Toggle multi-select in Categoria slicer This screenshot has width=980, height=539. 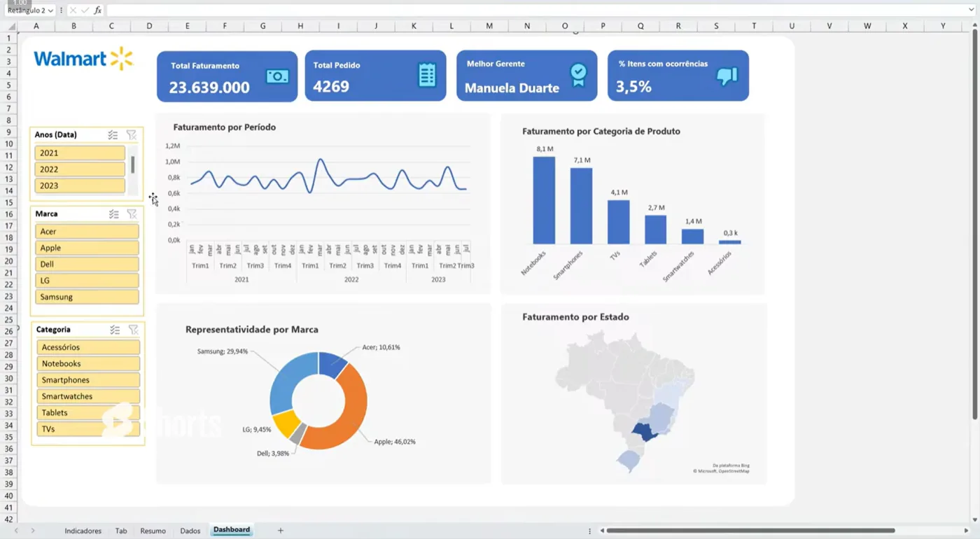115,330
